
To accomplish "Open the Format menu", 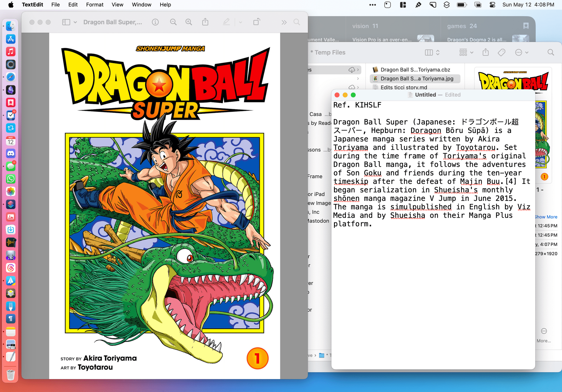I will click(x=95, y=5).
